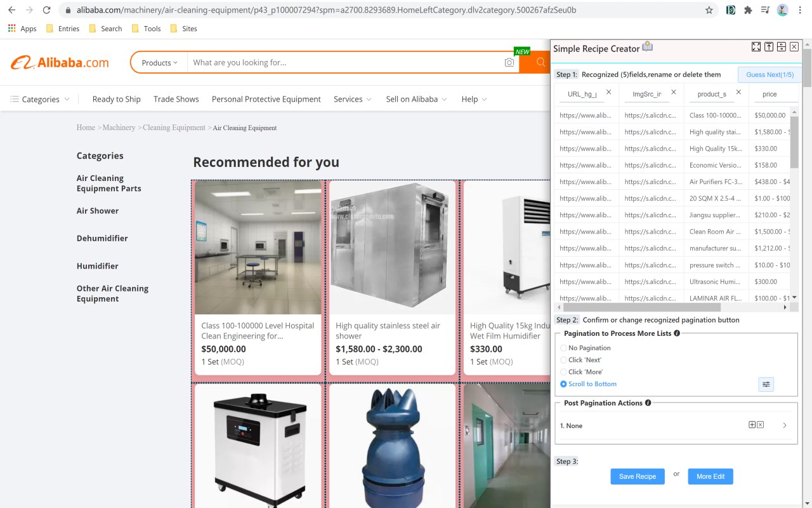Select the No Pagination option
This screenshot has height=508, width=812.
click(x=586, y=348)
